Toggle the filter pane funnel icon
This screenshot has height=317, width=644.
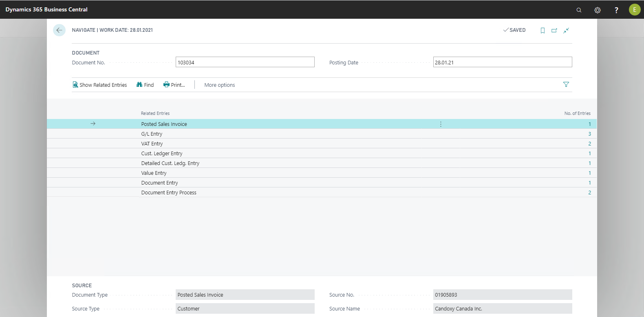[566, 84]
